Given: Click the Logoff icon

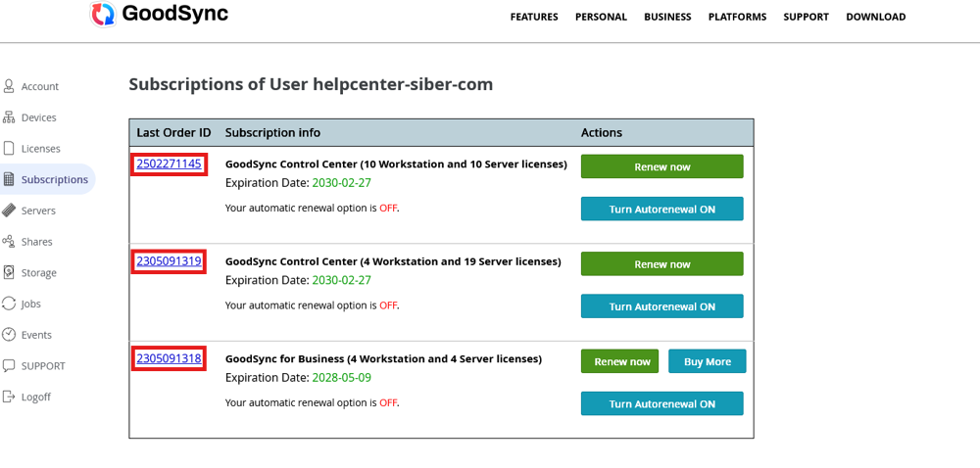Looking at the screenshot, I should (9, 397).
